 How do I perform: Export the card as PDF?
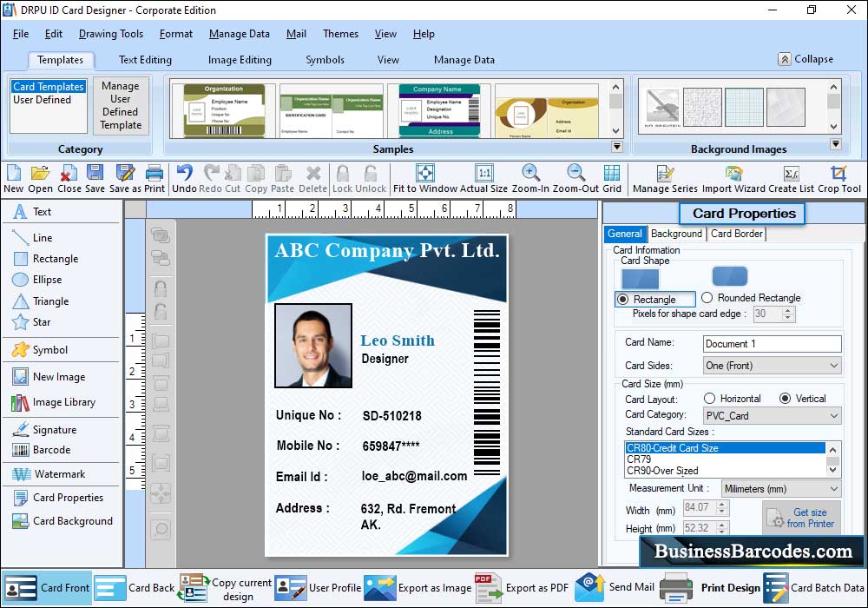(522, 588)
